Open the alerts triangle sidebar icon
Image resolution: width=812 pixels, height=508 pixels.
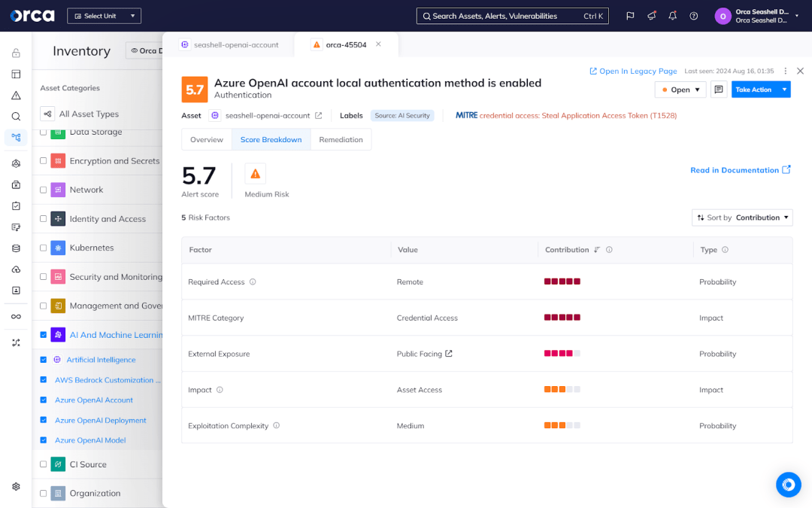[x=16, y=96]
